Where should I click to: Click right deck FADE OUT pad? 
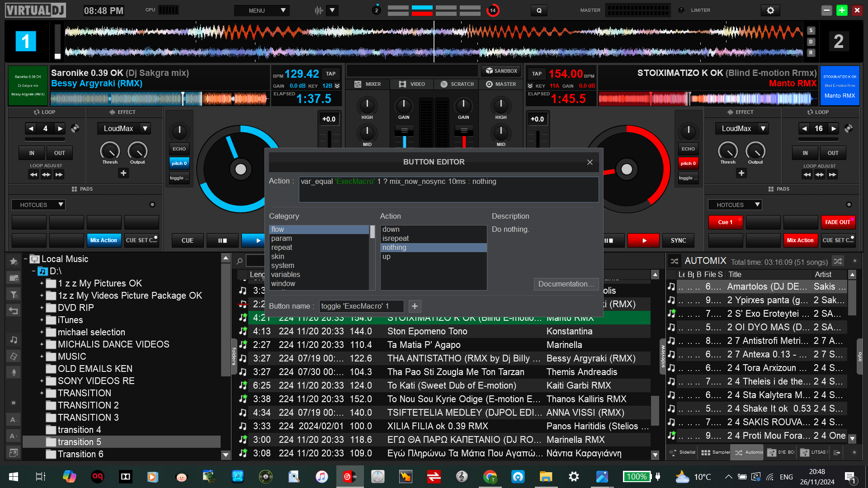point(838,222)
